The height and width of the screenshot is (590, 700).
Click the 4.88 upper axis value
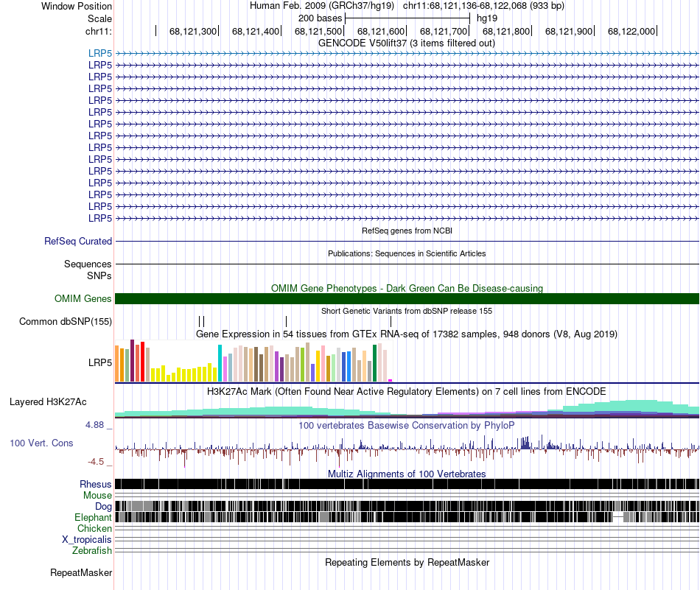tap(94, 425)
